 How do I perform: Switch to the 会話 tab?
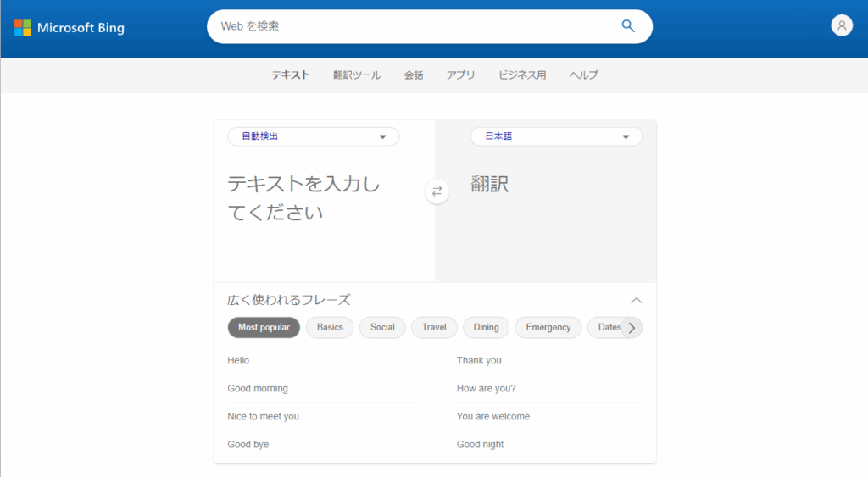[x=414, y=75]
